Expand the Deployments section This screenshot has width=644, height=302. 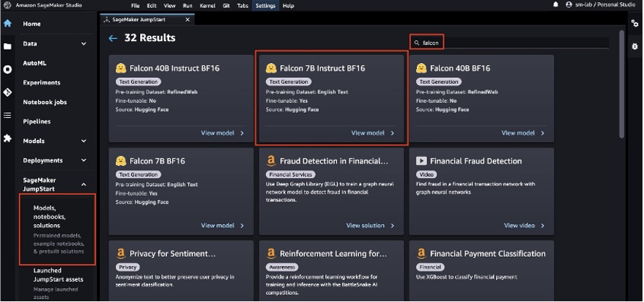(x=84, y=161)
